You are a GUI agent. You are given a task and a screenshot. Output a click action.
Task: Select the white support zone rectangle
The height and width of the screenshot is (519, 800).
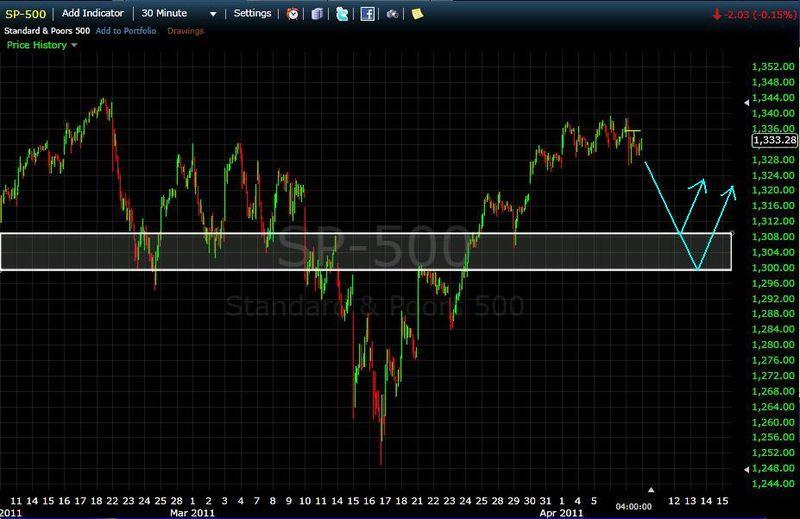click(365, 234)
